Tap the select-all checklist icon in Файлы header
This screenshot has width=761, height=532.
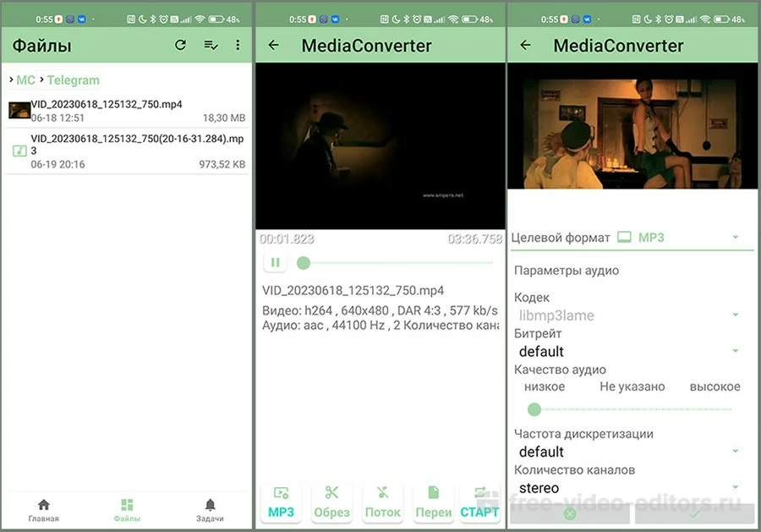[x=211, y=45]
